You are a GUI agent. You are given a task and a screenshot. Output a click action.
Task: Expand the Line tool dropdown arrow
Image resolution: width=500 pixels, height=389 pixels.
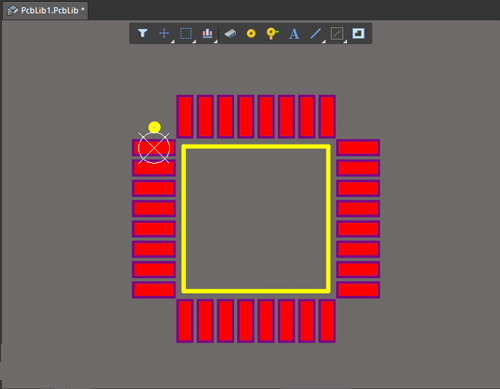(x=324, y=41)
